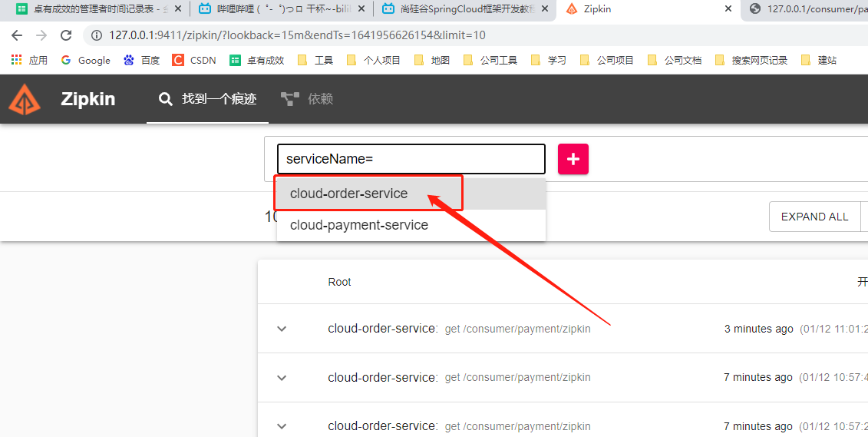Screen dimensions: 868x437
Task: Reload the page with refresh icon
Action: pos(67,35)
